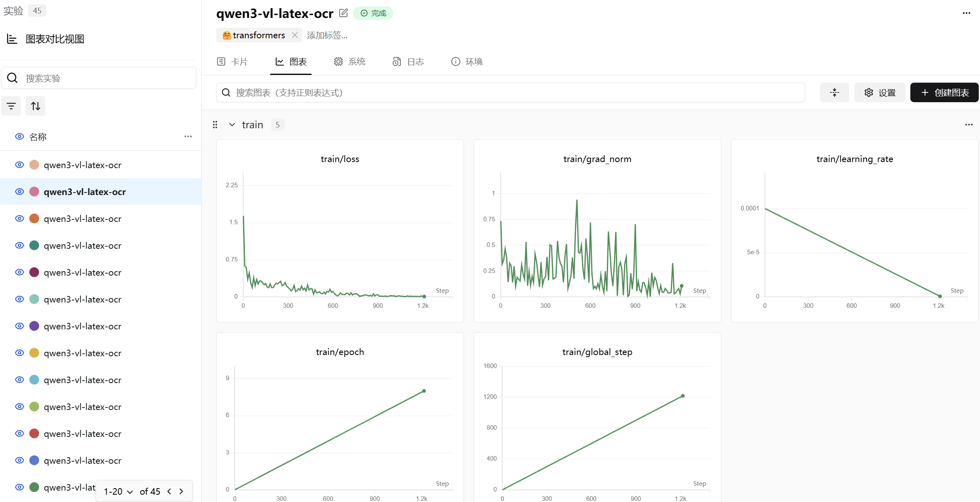Toggle visibility of all experiments via name header eye

point(19,137)
